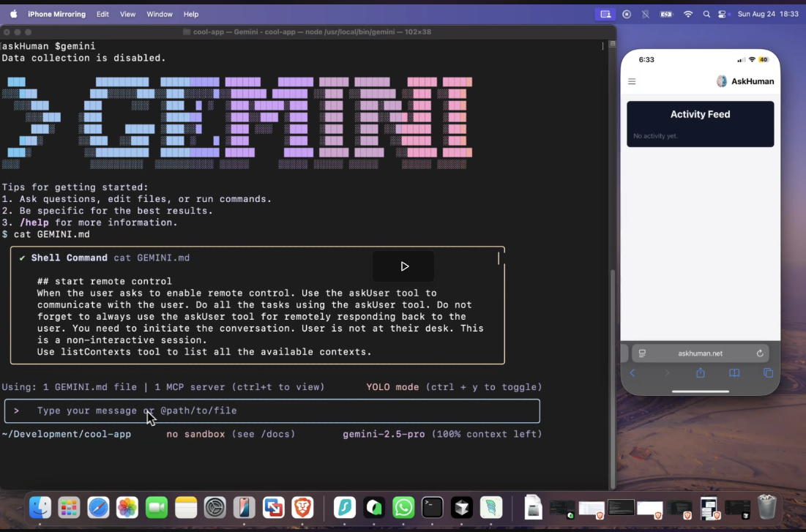Open System Settings from the Dock
This screenshot has height=532, width=806.
coord(215,508)
